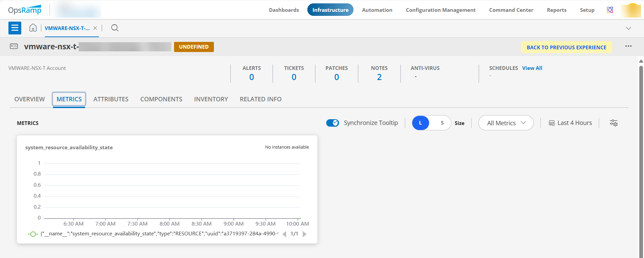Image resolution: width=644 pixels, height=258 pixels.
Task: Go to the home icon
Action: (x=33, y=28)
